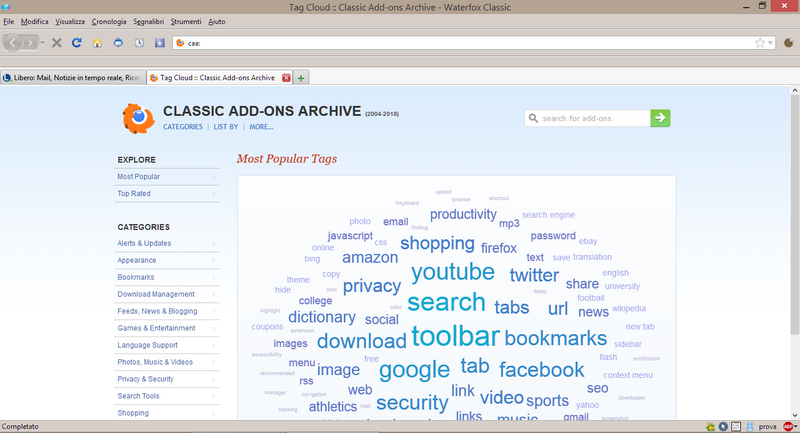Open a new tab with the plus button

tap(301, 78)
